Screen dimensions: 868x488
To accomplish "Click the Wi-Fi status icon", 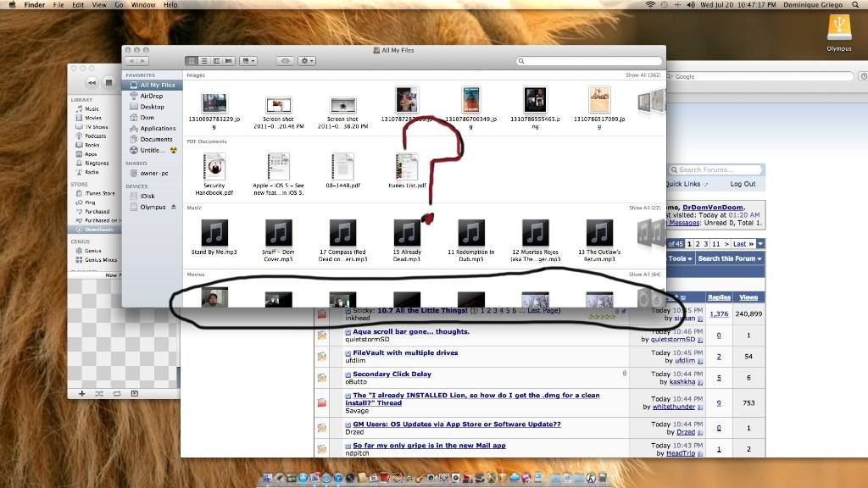I will coord(650,4).
